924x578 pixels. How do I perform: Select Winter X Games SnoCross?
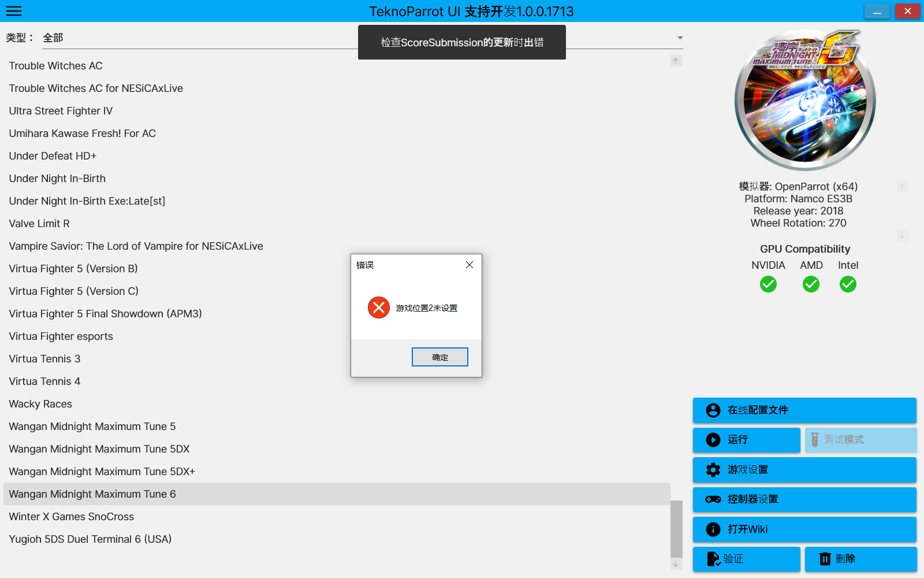pos(337,517)
